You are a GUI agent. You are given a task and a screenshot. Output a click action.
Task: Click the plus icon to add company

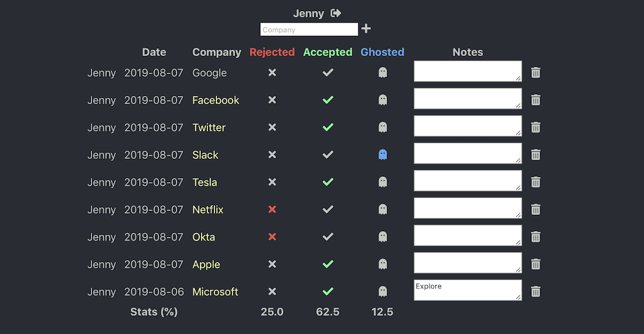(x=366, y=29)
